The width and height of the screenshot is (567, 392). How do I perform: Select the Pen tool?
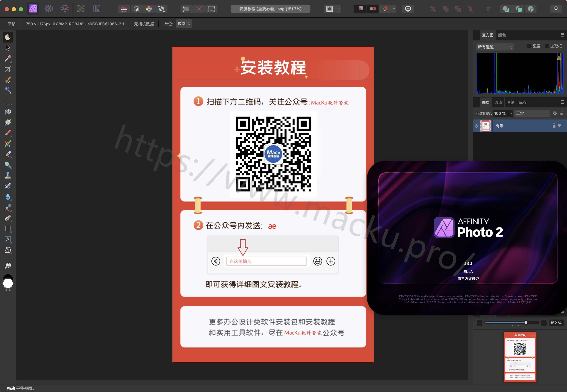click(8, 218)
